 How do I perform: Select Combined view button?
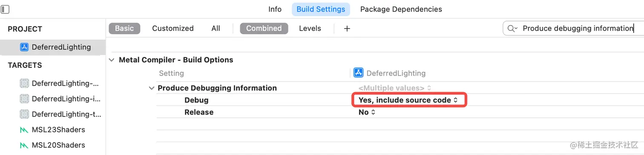264,28
